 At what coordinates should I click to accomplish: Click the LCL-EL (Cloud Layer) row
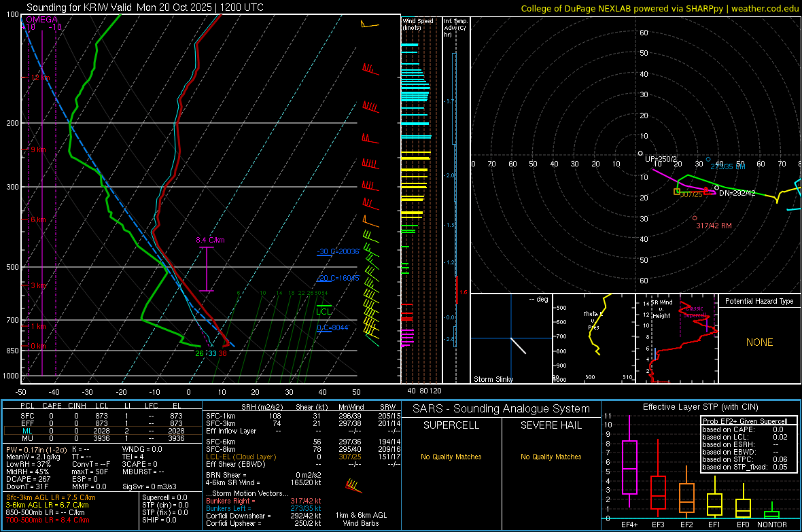click(303, 457)
